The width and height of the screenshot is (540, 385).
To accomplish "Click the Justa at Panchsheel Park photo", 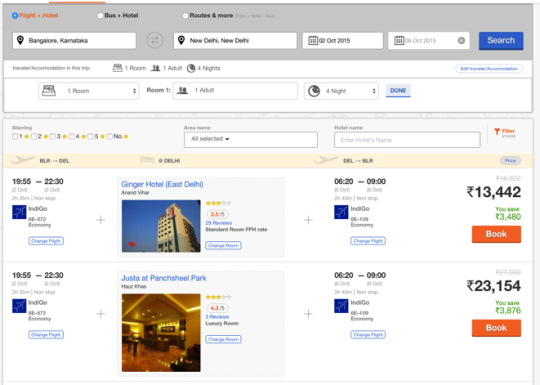I will click(161, 333).
